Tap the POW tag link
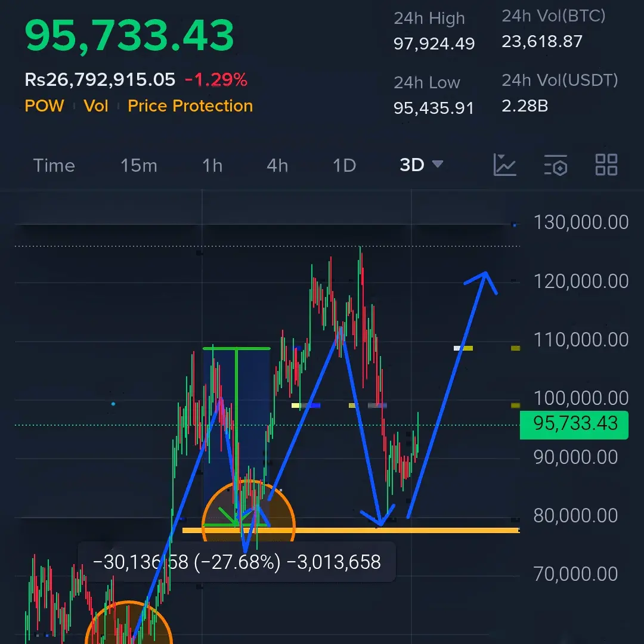Viewport: 644px width, 644px height. (x=44, y=106)
